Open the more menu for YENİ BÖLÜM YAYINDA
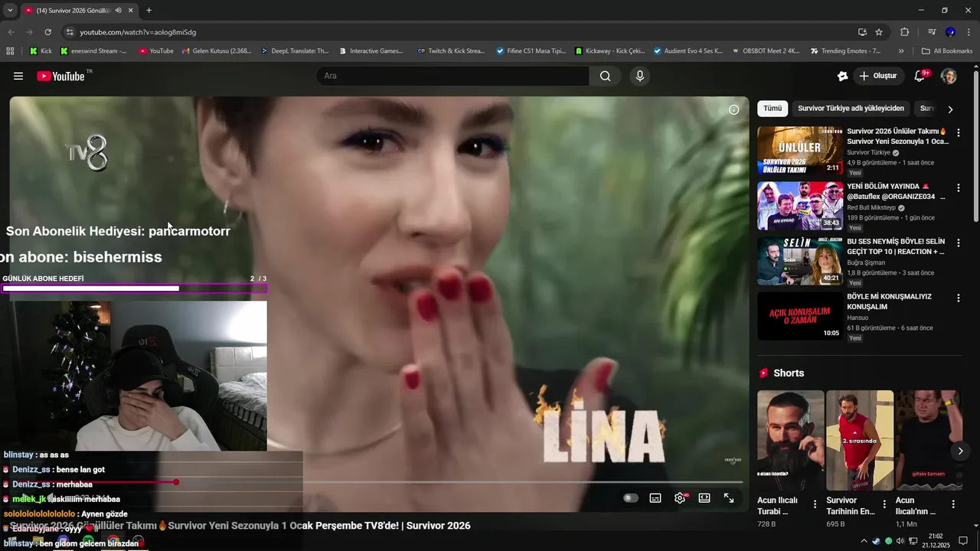980x551 pixels. (x=958, y=187)
